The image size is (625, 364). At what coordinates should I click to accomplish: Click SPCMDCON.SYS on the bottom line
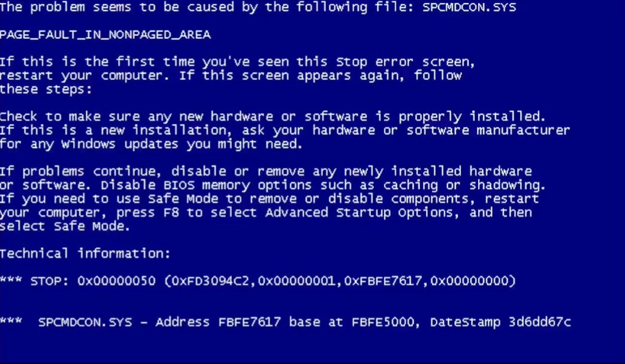(85, 321)
